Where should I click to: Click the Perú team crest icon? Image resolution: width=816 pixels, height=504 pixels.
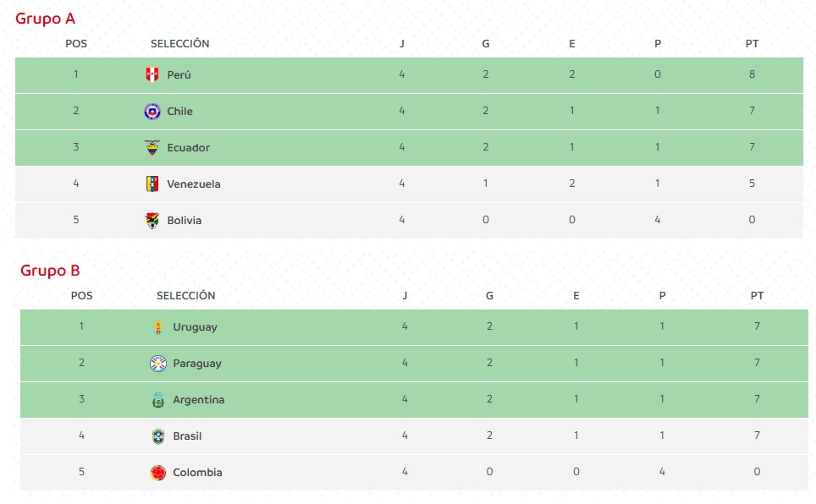coord(152,74)
